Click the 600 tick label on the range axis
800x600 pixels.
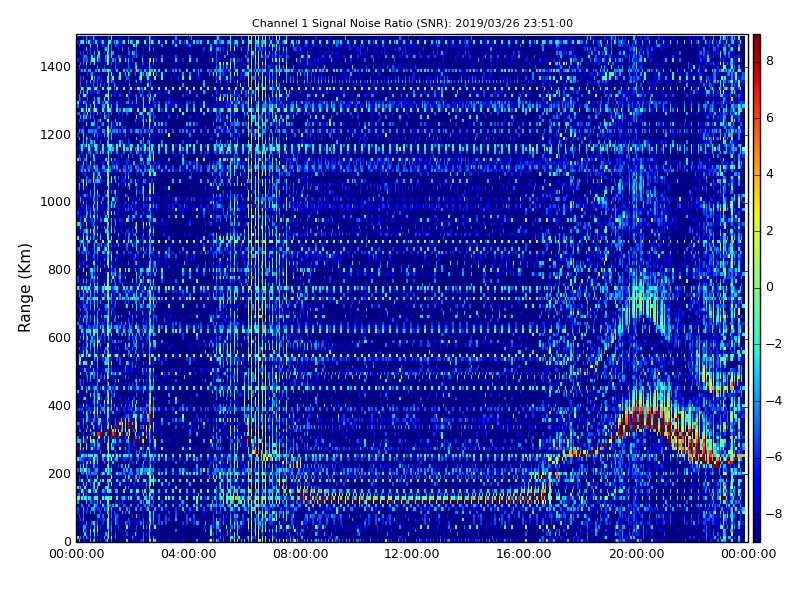tap(59, 338)
